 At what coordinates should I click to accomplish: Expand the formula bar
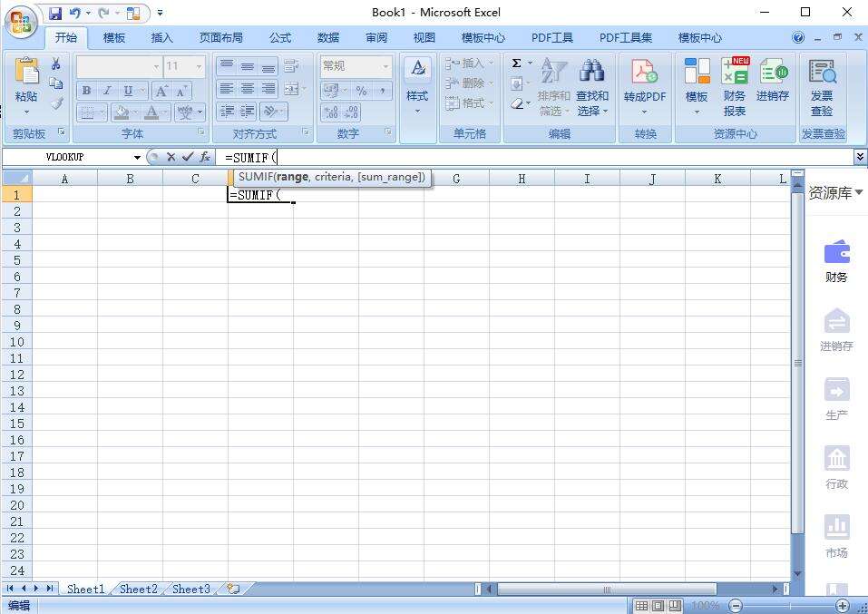pos(860,157)
